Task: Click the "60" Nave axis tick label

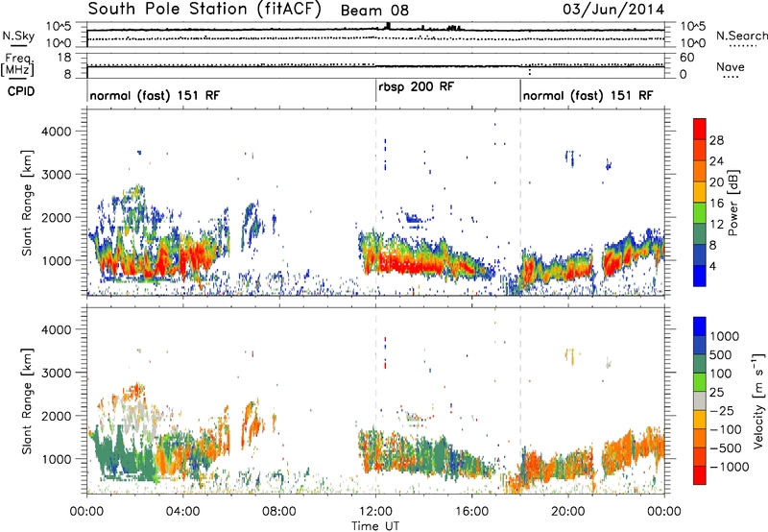Action: 686,58
